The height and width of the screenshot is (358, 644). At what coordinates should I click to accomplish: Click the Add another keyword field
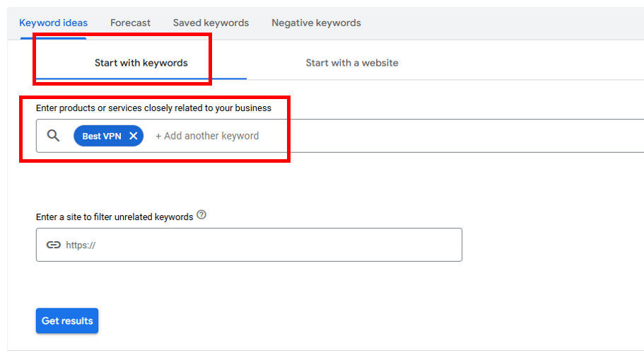click(207, 136)
